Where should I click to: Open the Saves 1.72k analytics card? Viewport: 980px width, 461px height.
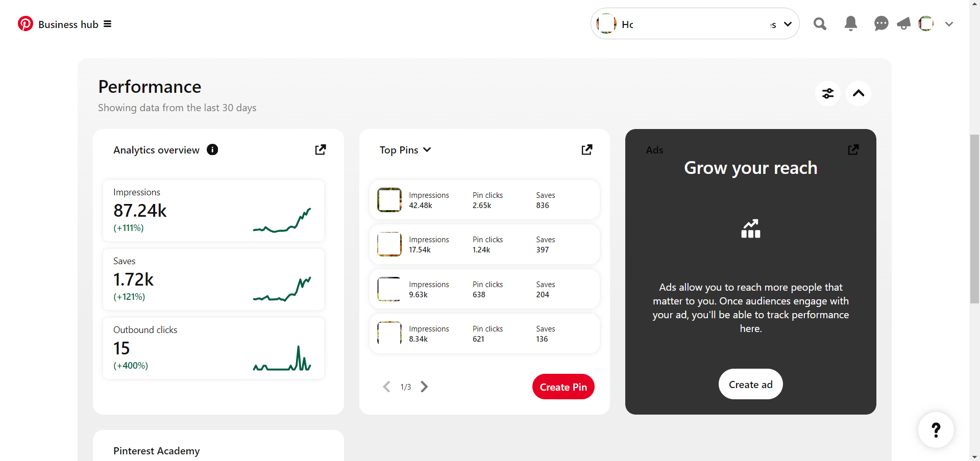pyautogui.click(x=213, y=279)
